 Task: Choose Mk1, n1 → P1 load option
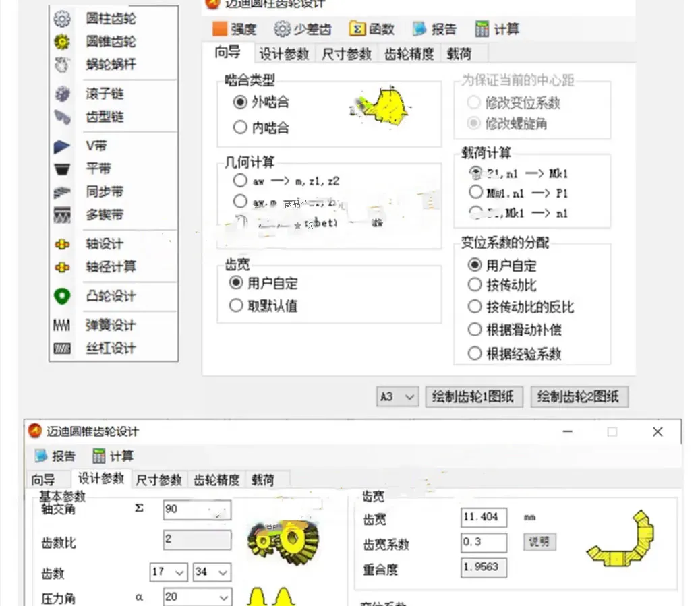point(475,192)
